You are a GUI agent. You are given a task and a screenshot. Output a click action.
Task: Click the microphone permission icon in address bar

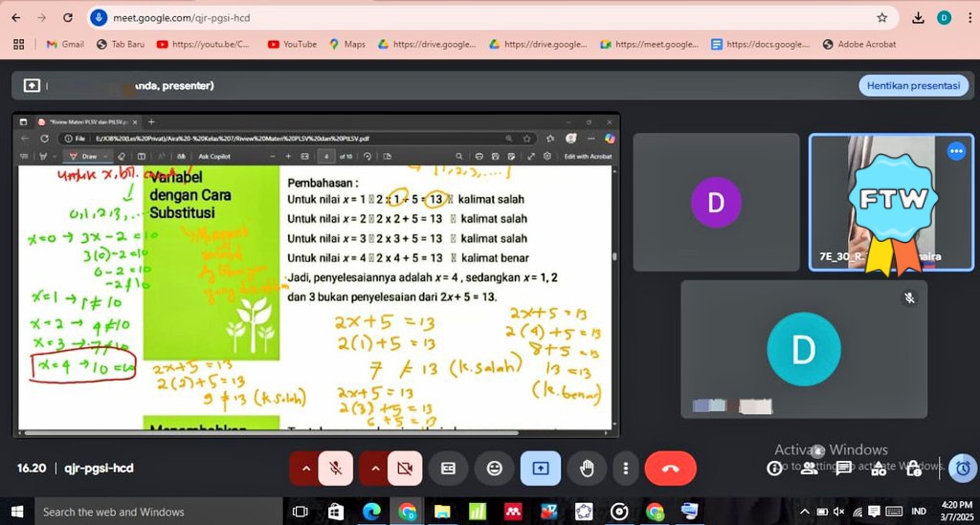click(99, 17)
